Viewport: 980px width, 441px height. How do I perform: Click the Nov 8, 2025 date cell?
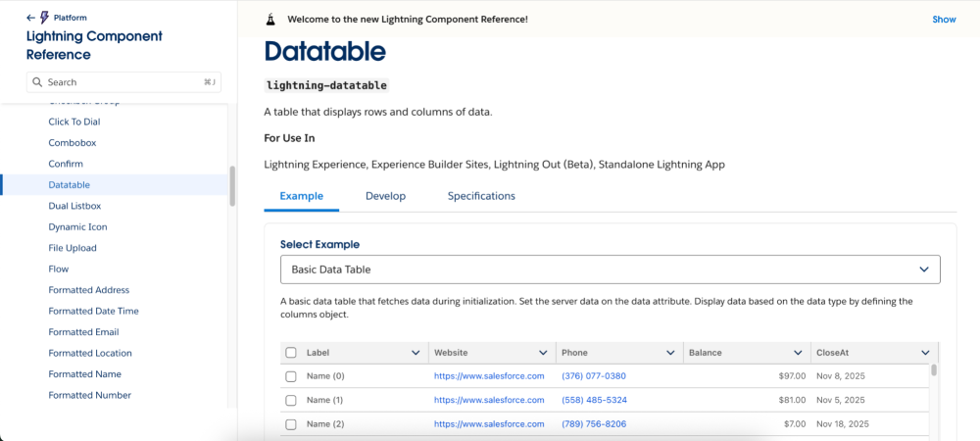pos(841,376)
